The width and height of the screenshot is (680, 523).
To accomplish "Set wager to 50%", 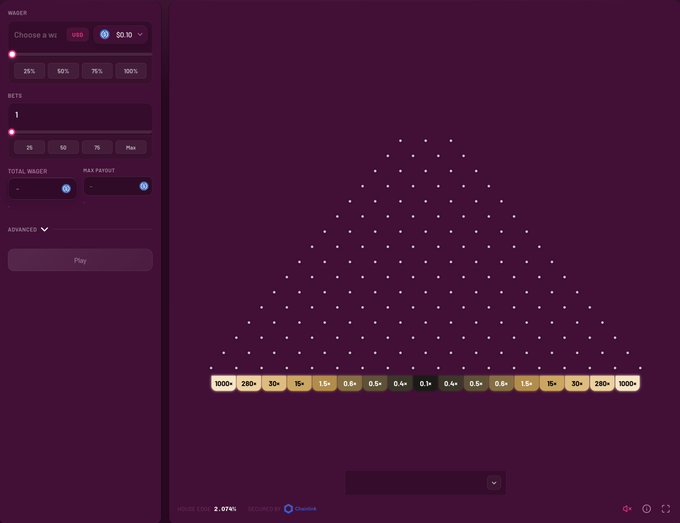I will pyautogui.click(x=63, y=71).
